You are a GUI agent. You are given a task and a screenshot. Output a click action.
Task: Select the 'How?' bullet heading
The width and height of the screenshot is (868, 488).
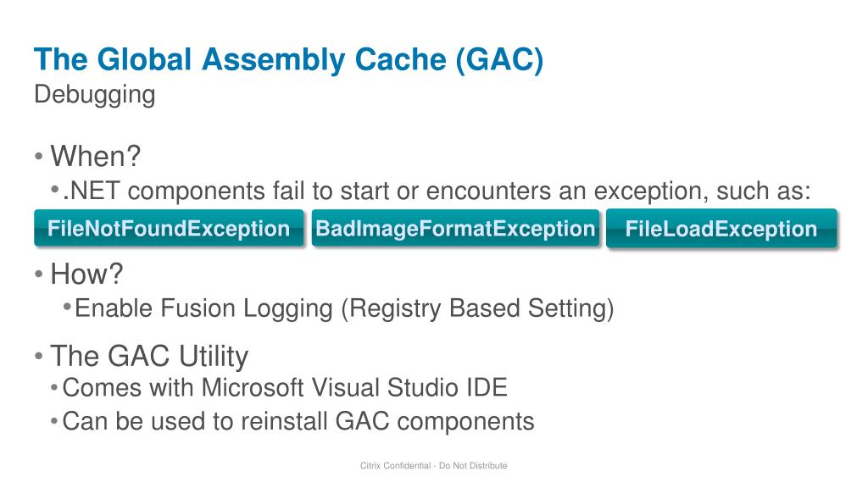point(86,274)
